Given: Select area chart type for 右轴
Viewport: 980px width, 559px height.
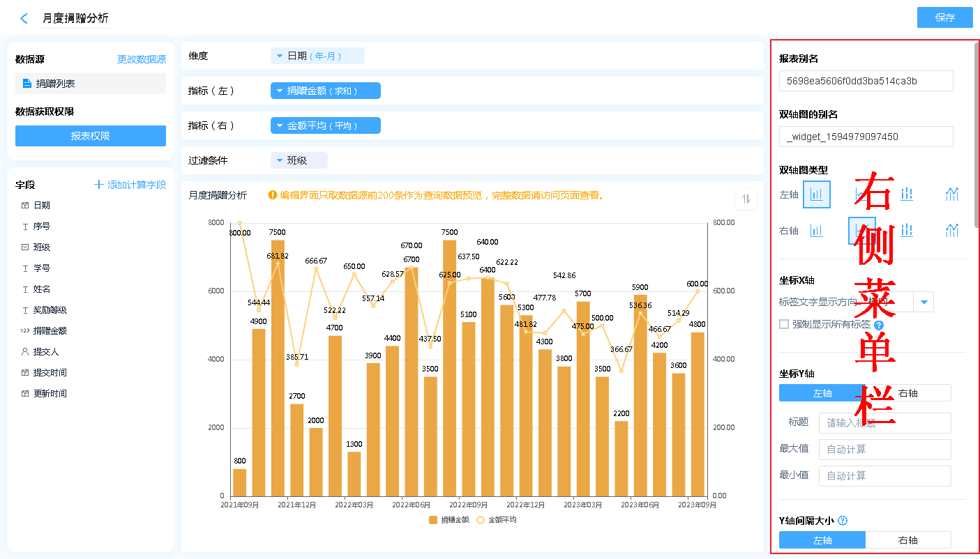Looking at the screenshot, I should 952,231.
